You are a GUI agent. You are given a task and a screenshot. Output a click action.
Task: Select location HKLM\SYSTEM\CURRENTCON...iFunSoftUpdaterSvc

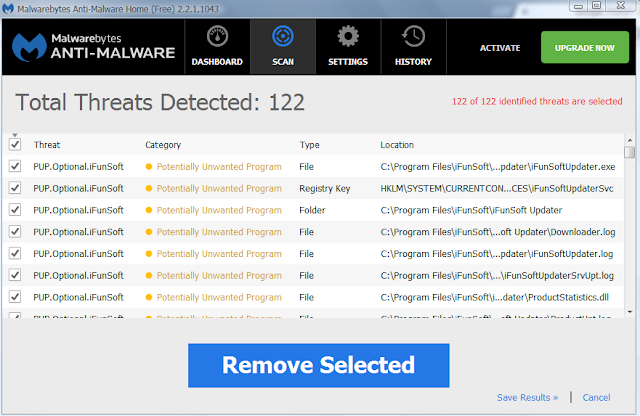coord(497,189)
